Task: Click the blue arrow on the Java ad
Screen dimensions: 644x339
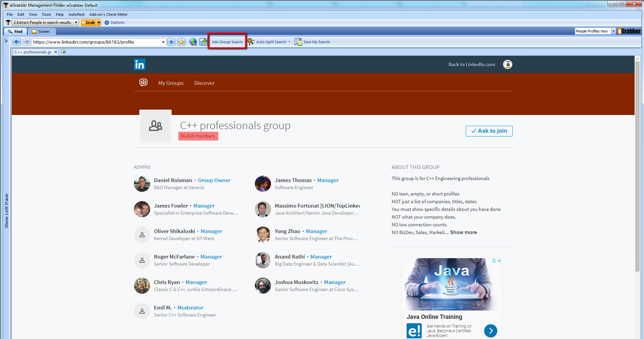Action: pyautogui.click(x=491, y=331)
